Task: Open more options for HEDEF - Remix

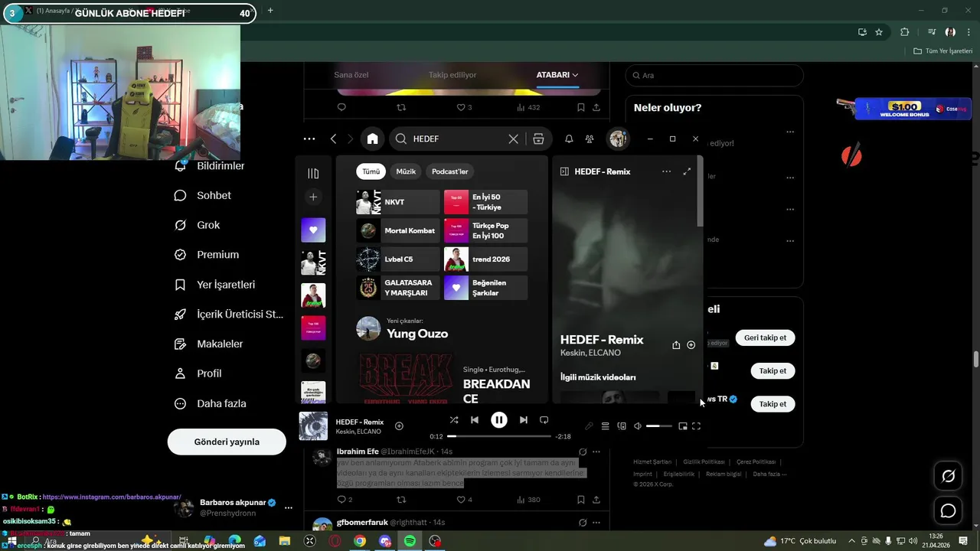Action: click(x=666, y=171)
